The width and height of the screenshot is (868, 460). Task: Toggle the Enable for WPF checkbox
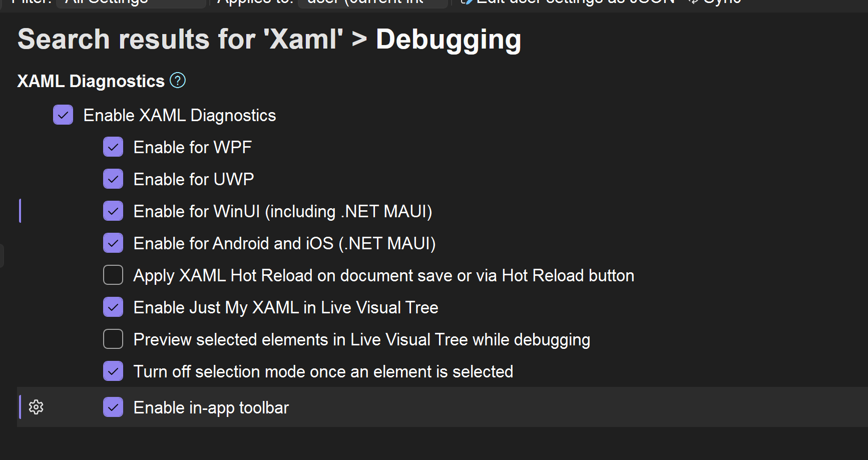coord(113,147)
